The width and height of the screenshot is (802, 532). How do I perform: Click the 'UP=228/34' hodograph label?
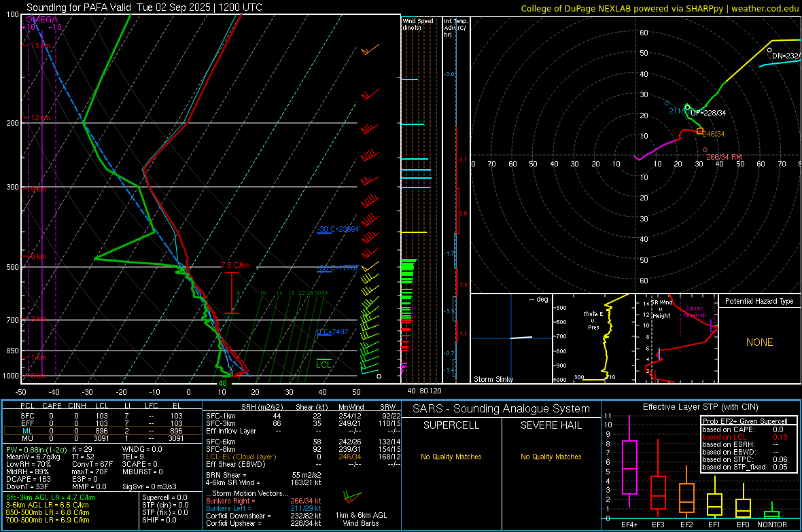[708, 113]
